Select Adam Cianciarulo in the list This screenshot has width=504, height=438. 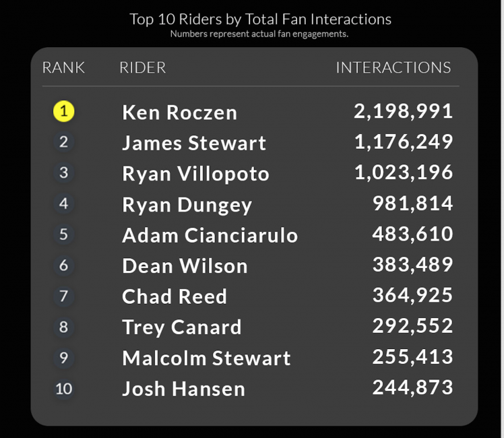[210, 236]
